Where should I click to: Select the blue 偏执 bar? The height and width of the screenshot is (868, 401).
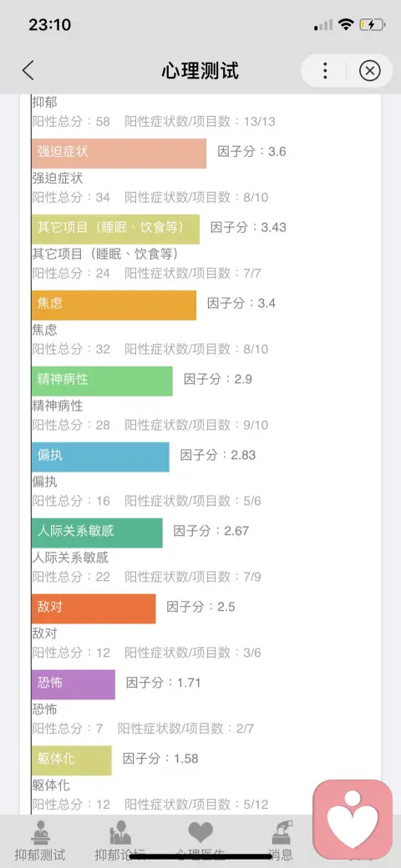click(x=100, y=457)
